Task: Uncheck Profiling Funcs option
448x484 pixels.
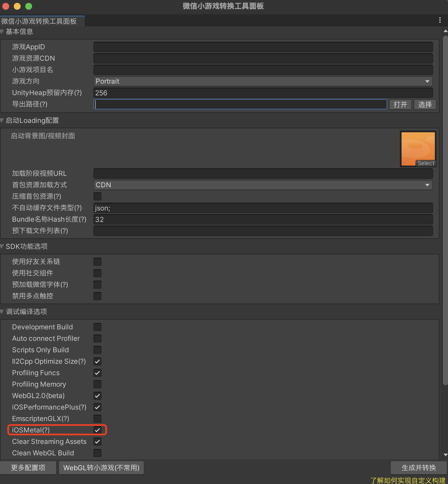Action: click(x=97, y=373)
